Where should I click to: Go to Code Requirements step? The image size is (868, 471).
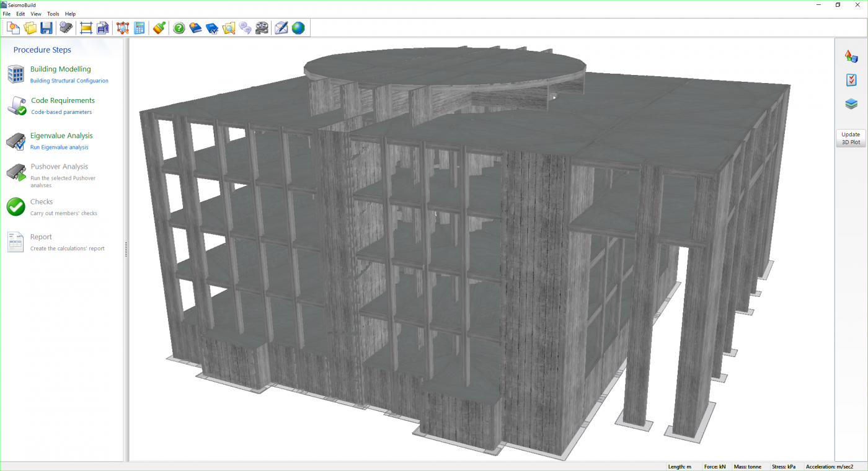click(x=63, y=100)
